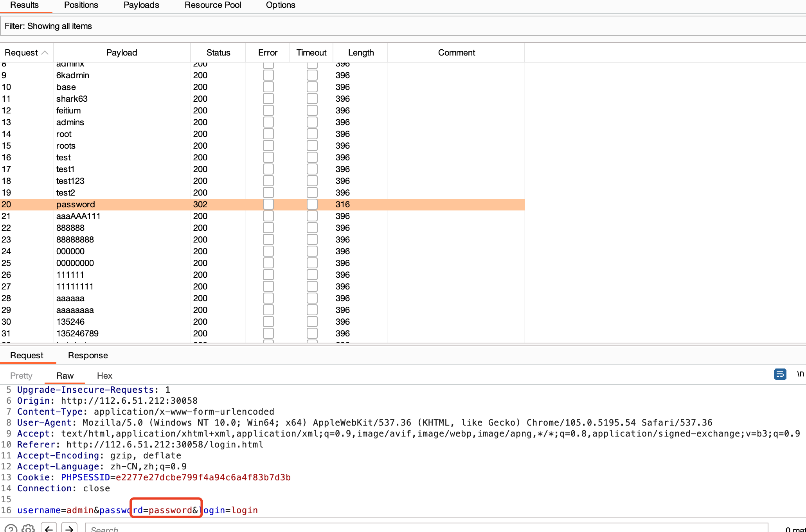The image size is (806, 532).
Task: Select row with payload aaaaaaaa
Action: 262,310
